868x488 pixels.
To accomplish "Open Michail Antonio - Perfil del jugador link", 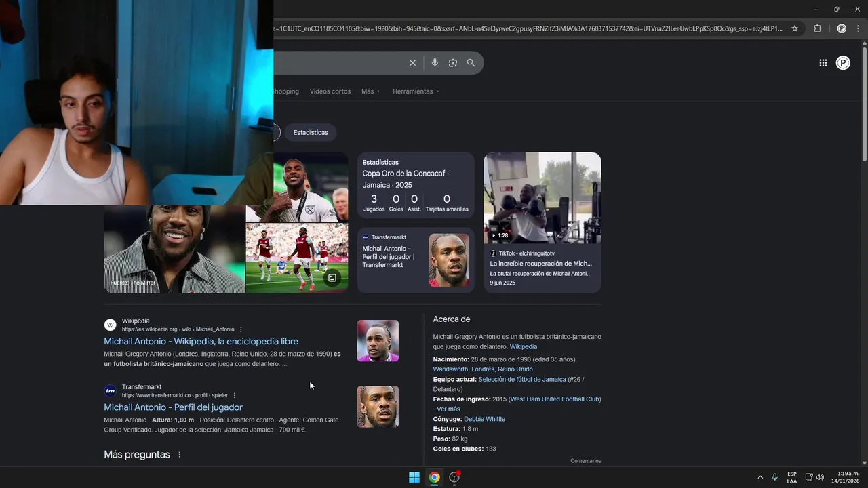I will [173, 407].
